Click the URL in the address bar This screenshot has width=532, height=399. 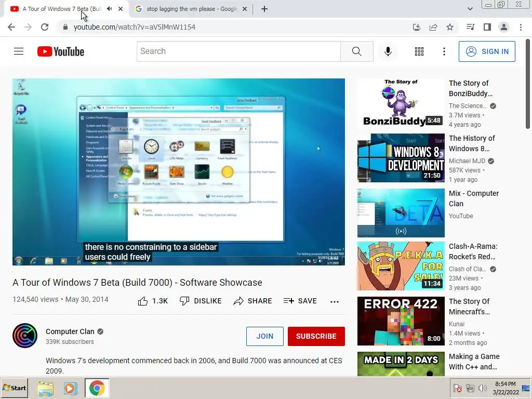(135, 27)
